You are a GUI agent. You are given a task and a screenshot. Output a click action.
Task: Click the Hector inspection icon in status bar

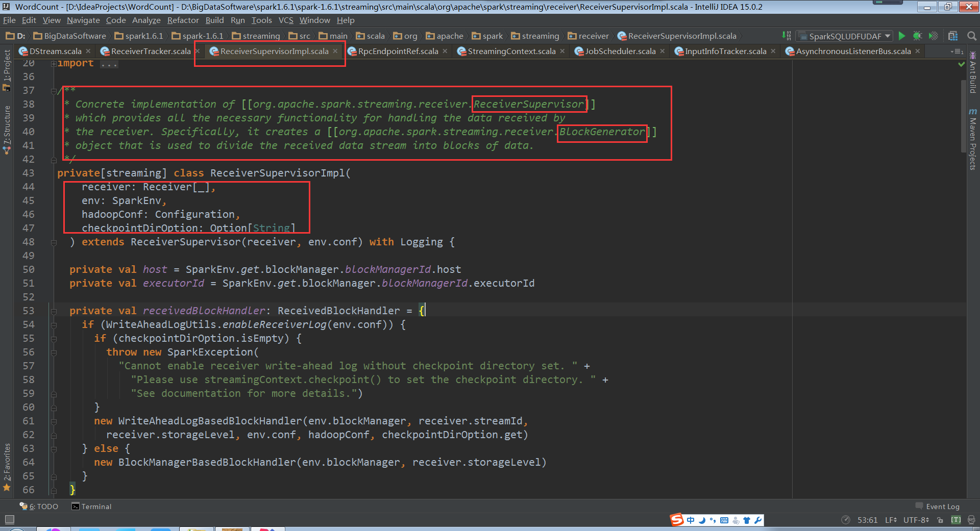coord(971,520)
